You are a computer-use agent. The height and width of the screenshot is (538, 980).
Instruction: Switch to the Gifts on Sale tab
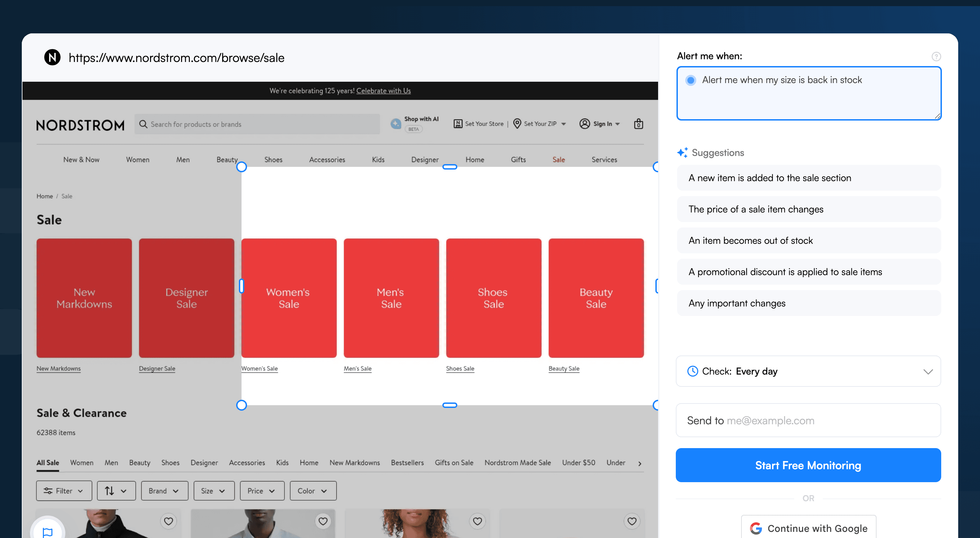tap(454, 463)
